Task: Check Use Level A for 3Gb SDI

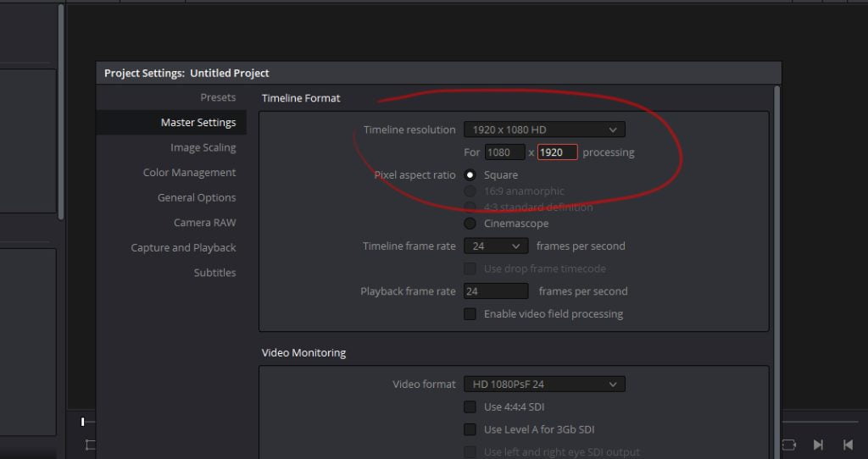Action: (470, 429)
